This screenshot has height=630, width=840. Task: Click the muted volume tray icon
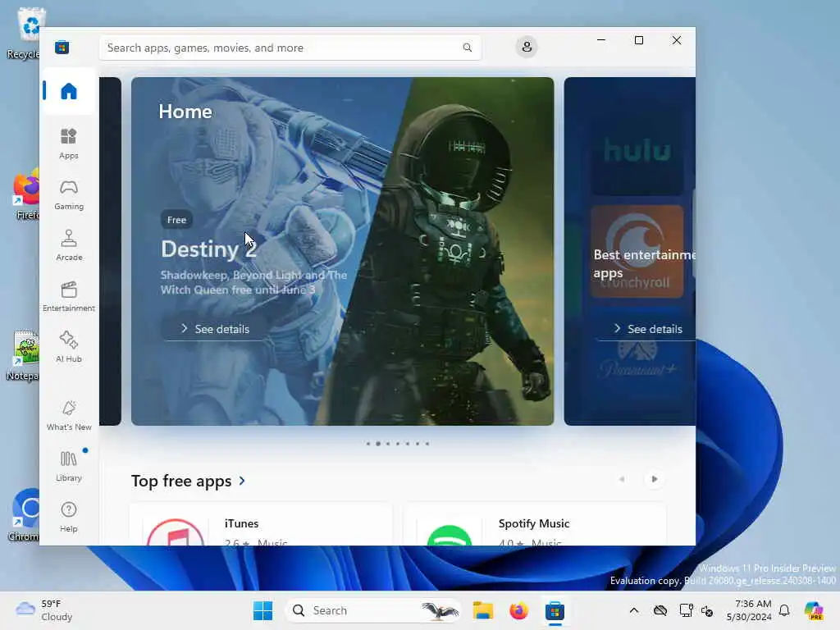pyautogui.click(x=707, y=611)
